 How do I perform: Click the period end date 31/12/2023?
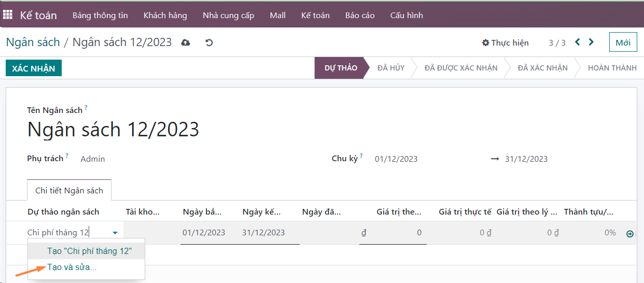point(526,159)
